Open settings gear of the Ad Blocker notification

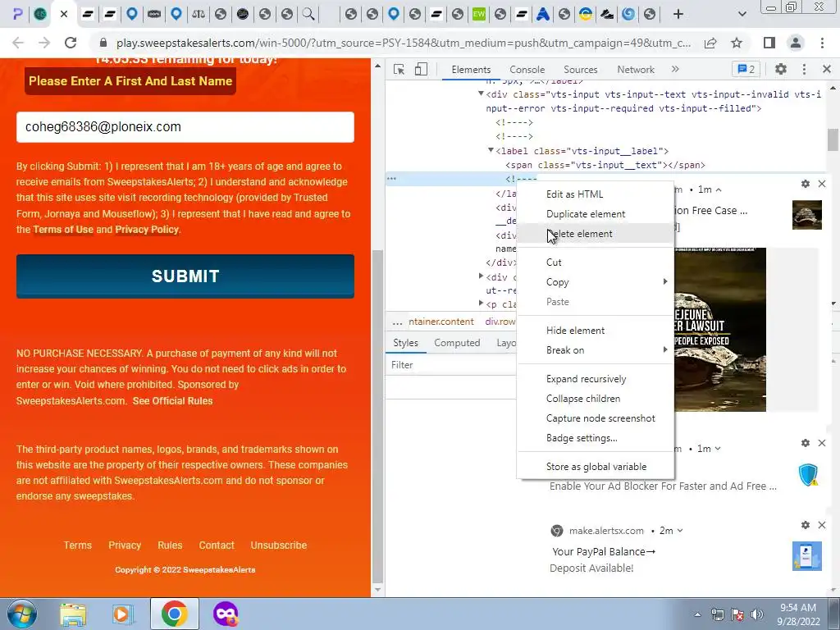tap(806, 443)
